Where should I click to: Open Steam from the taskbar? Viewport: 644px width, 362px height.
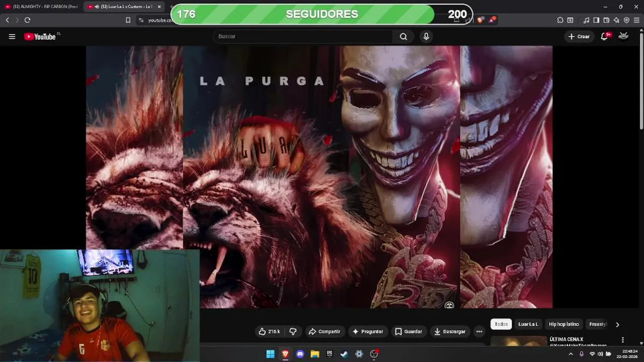tap(344, 354)
